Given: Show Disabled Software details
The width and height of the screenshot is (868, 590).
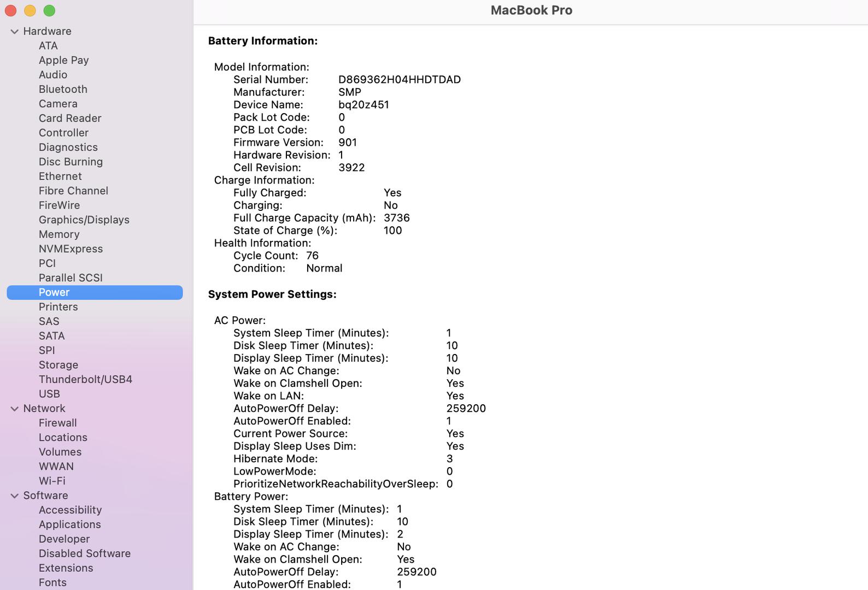Looking at the screenshot, I should 85,553.
